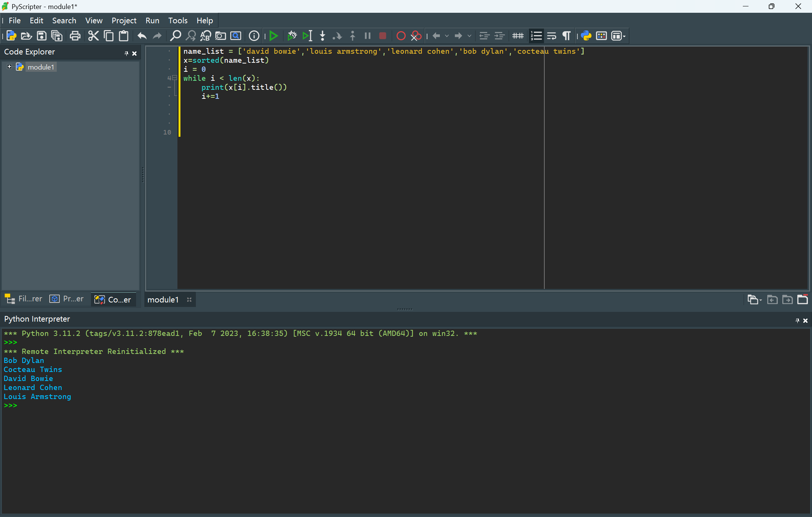Toggle line numbers display
The width and height of the screenshot is (812, 517).
tap(536, 36)
